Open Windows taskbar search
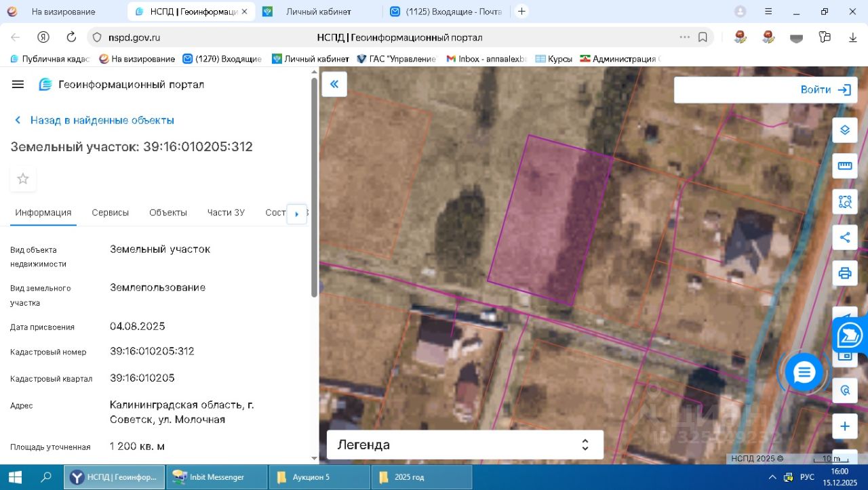Viewport: 868px width, 490px height. [46, 477]
